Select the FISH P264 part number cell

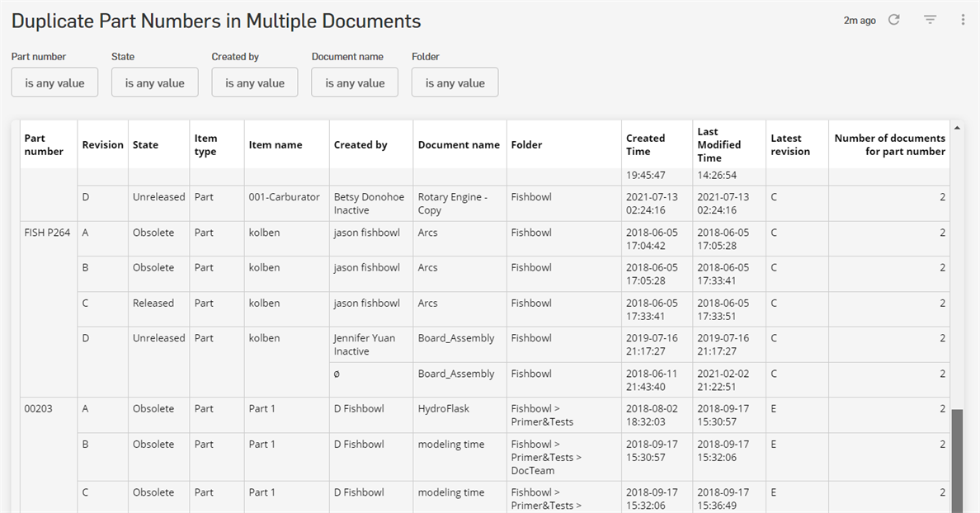coord(47,233)
